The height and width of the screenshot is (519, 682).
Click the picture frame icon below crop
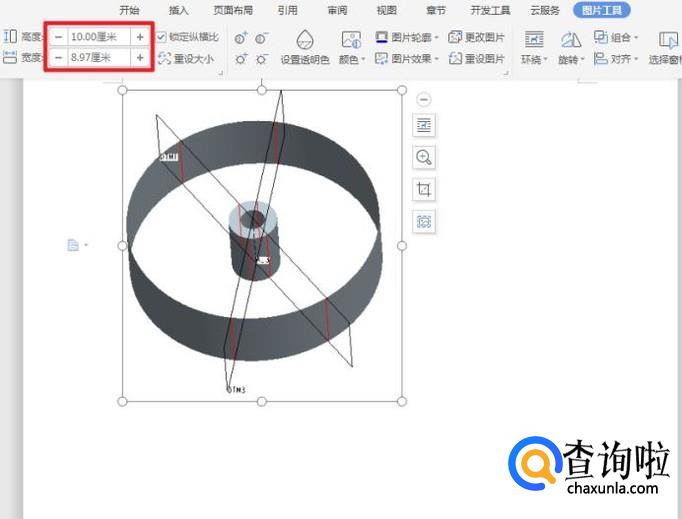point(424,222)
